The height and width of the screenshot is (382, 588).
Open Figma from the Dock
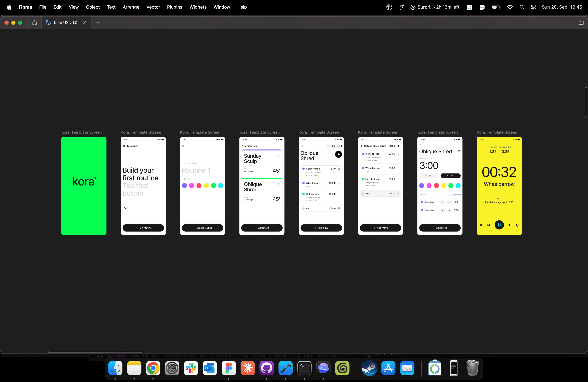point(228,368)
